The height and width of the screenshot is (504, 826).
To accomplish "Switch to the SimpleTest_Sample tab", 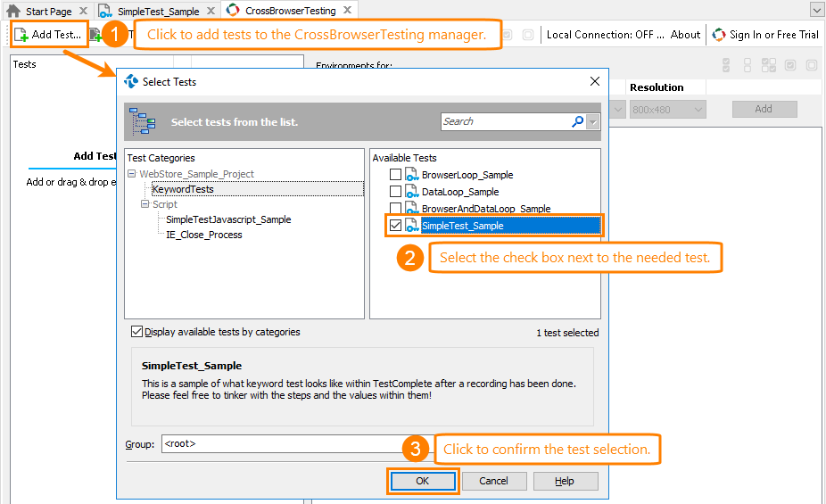I will (x=158, y=11).
